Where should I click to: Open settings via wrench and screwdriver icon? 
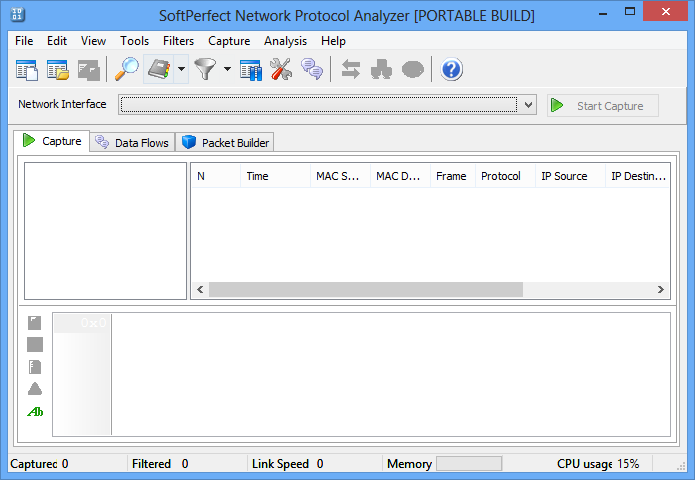[x=281, y=69]
